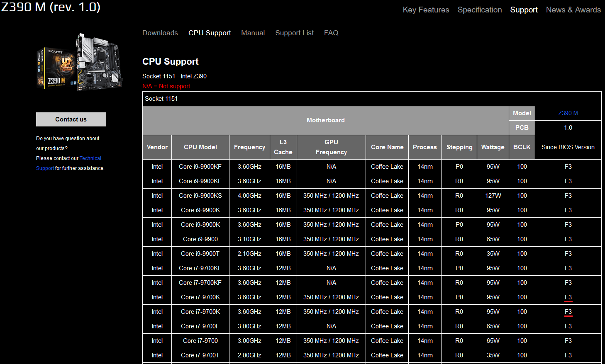Click the Z390 M (rev. 1.0) title
The image size is (605, 364).
50,7
